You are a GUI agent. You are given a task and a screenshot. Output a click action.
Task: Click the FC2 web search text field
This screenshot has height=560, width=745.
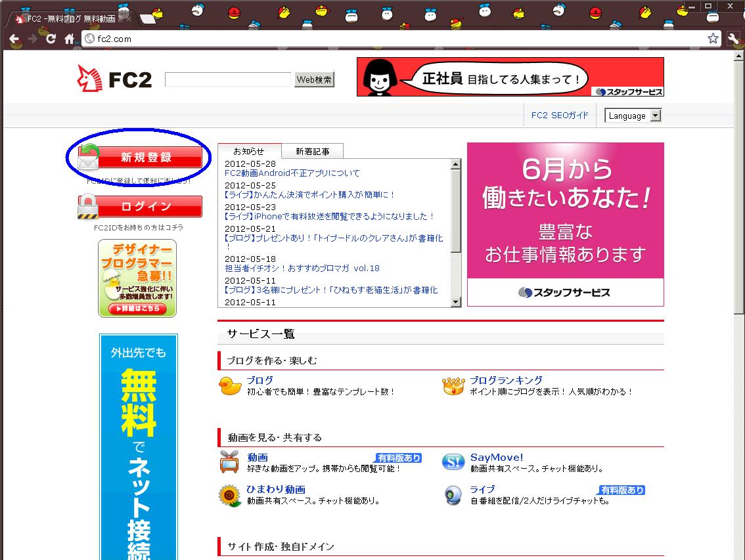point(227,79)
